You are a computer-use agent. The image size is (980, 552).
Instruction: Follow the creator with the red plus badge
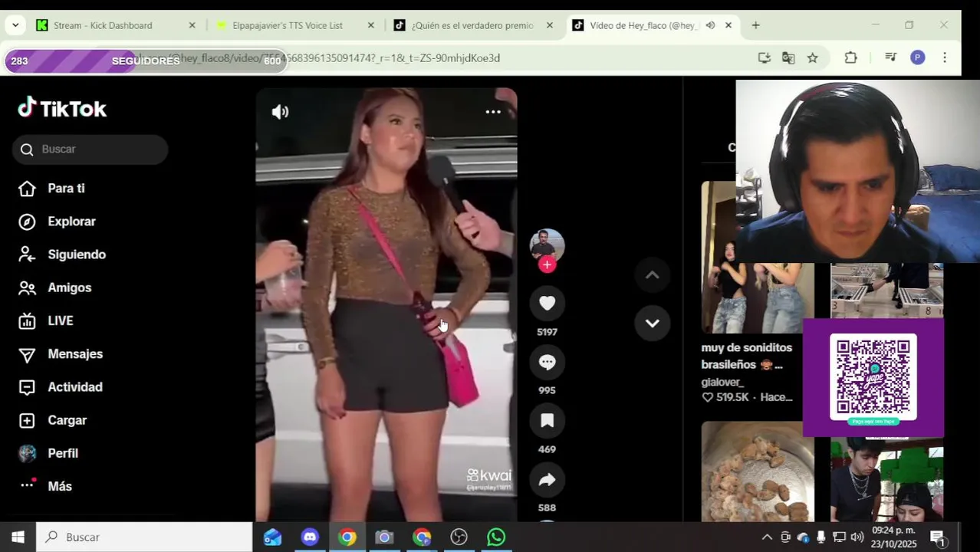pyautogui.click(x=547, y=264)
